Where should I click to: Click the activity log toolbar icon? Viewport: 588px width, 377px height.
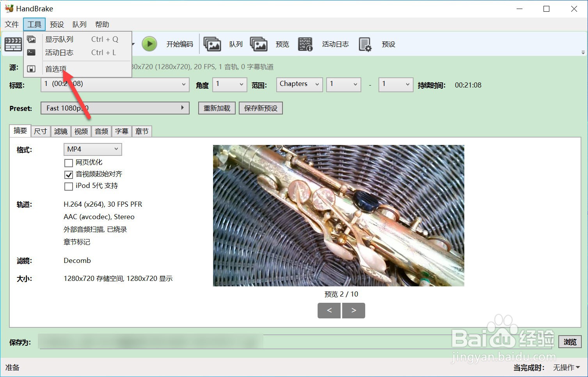(305, 44)
